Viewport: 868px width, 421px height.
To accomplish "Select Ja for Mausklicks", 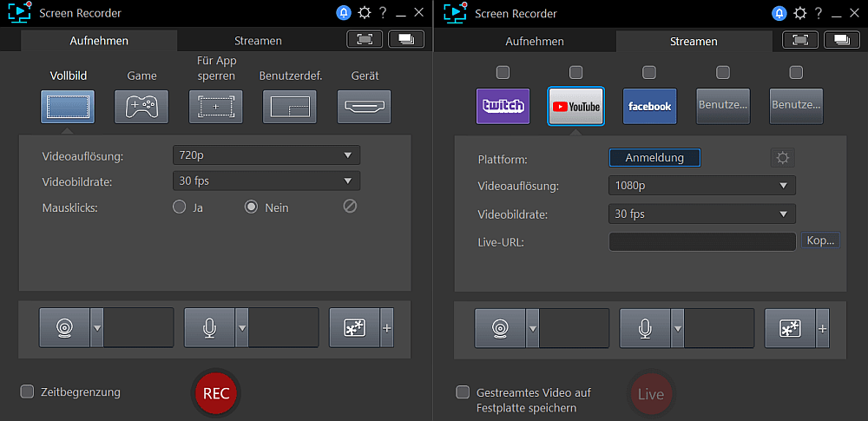I will click(x=179, y=207).
